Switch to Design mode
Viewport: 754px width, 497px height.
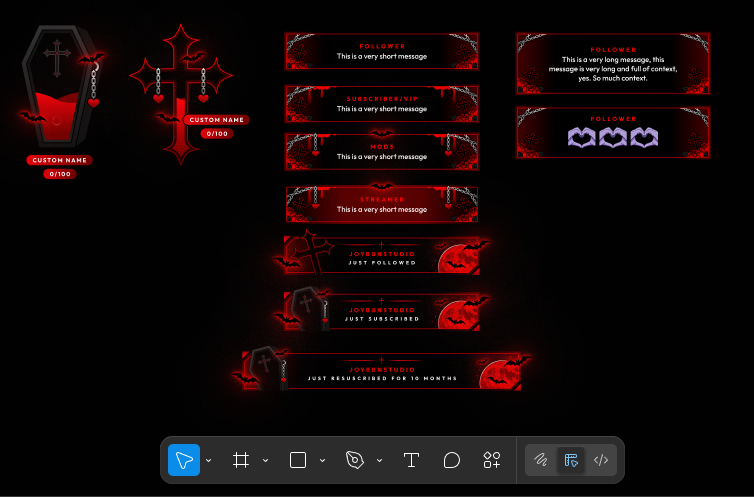click(x=571, y=460)
